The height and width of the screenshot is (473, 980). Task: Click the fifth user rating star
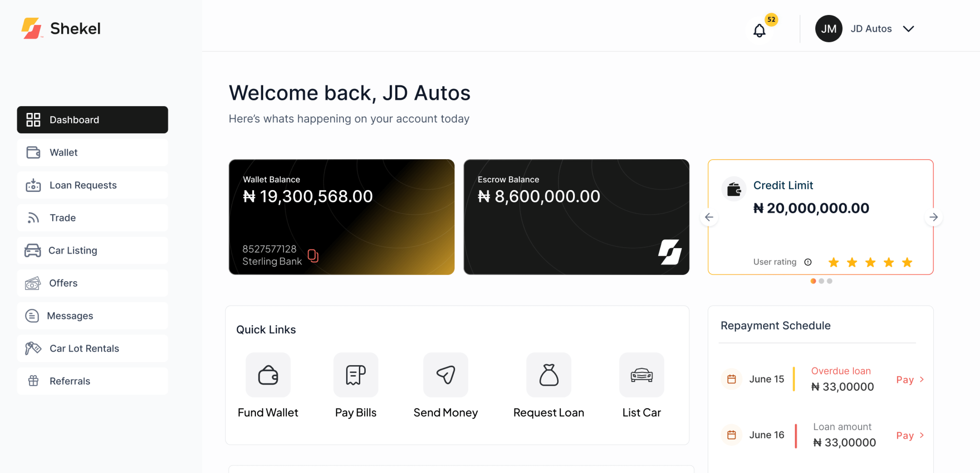pos(907,262)
